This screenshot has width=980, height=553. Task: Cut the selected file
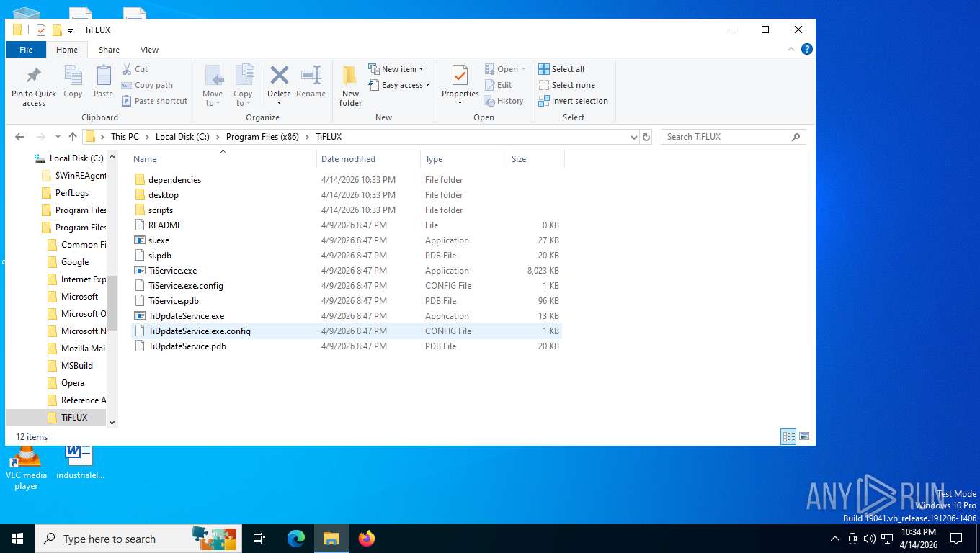pyautogui.click(x=135, y=69)
